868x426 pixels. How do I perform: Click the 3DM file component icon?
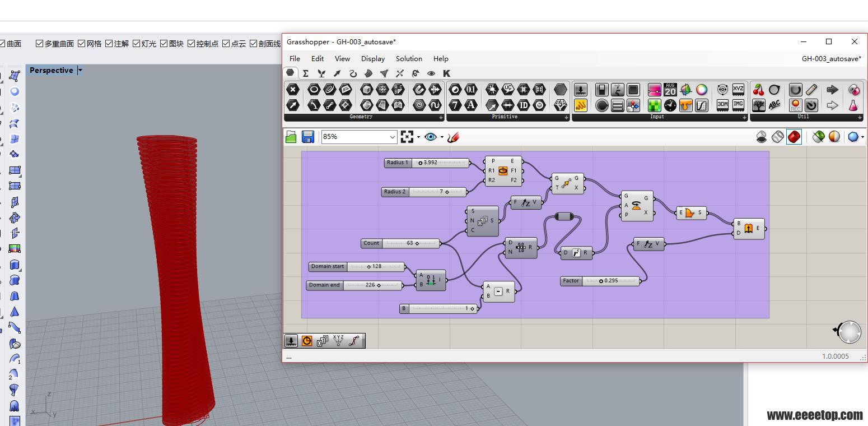pos(722,105)
